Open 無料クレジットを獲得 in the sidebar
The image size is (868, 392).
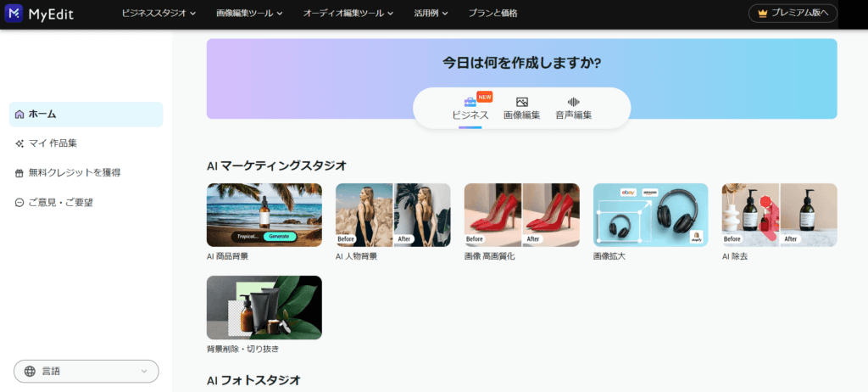86,173
